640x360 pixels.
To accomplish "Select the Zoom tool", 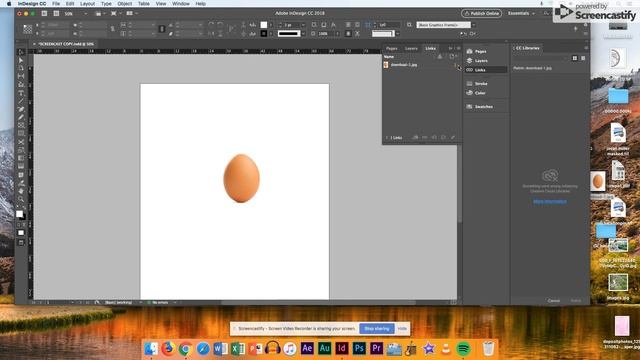I will click(x=21, y=199).
